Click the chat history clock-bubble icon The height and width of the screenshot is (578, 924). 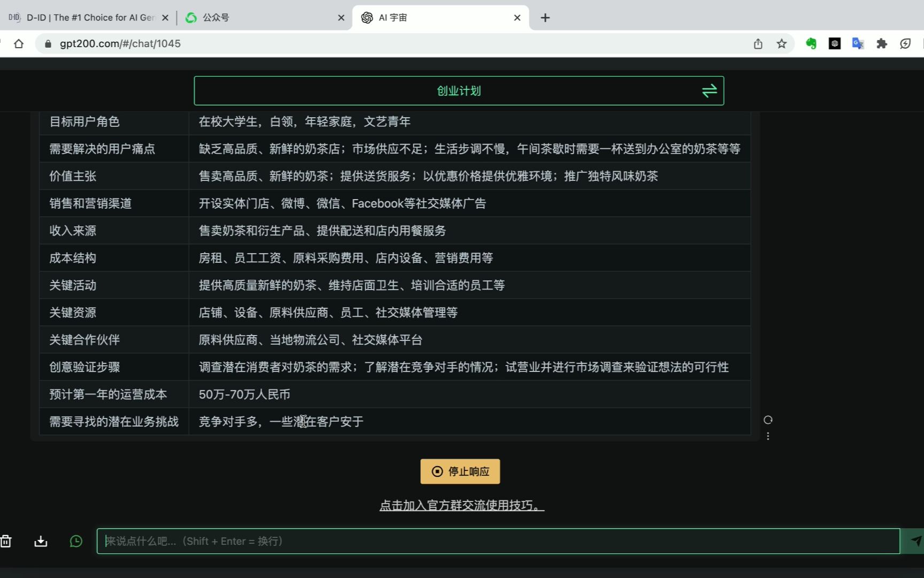click(76, 541)
